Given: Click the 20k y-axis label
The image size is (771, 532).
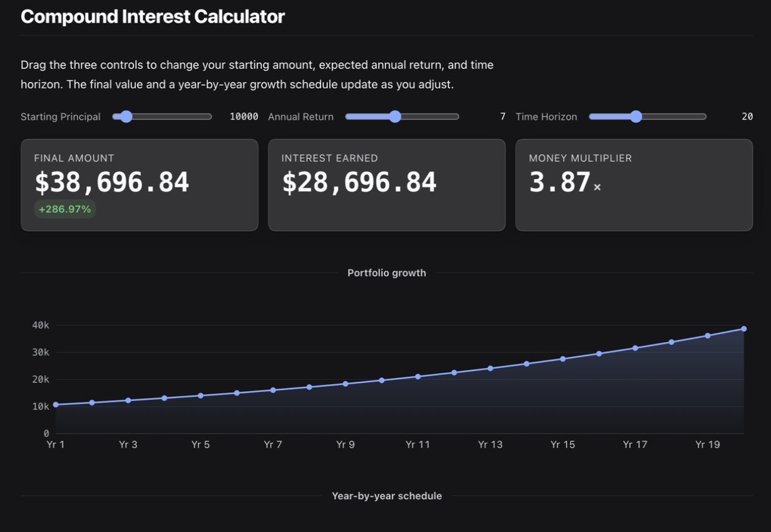Looking at the screenshot, I should point(41,379).
